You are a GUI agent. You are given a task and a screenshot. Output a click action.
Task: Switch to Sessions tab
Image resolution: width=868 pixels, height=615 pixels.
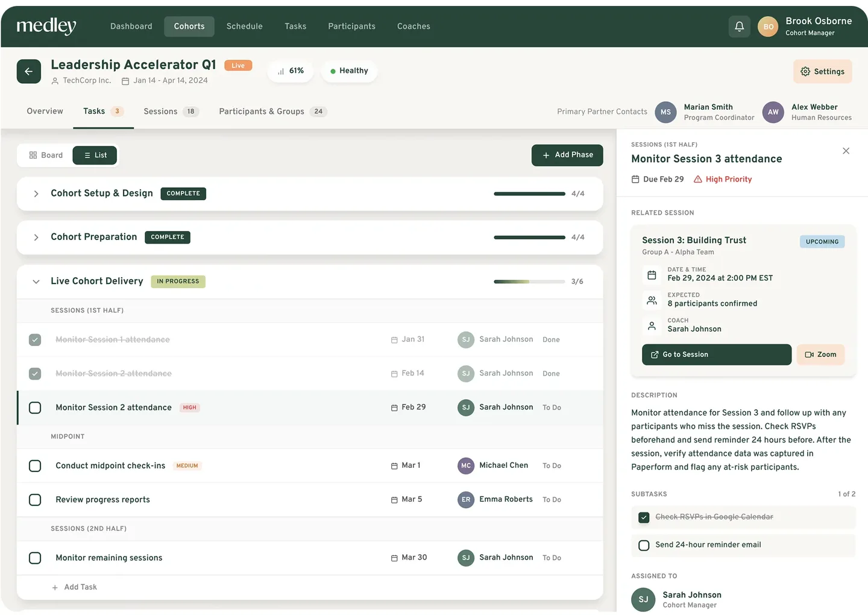pos(171,112)
